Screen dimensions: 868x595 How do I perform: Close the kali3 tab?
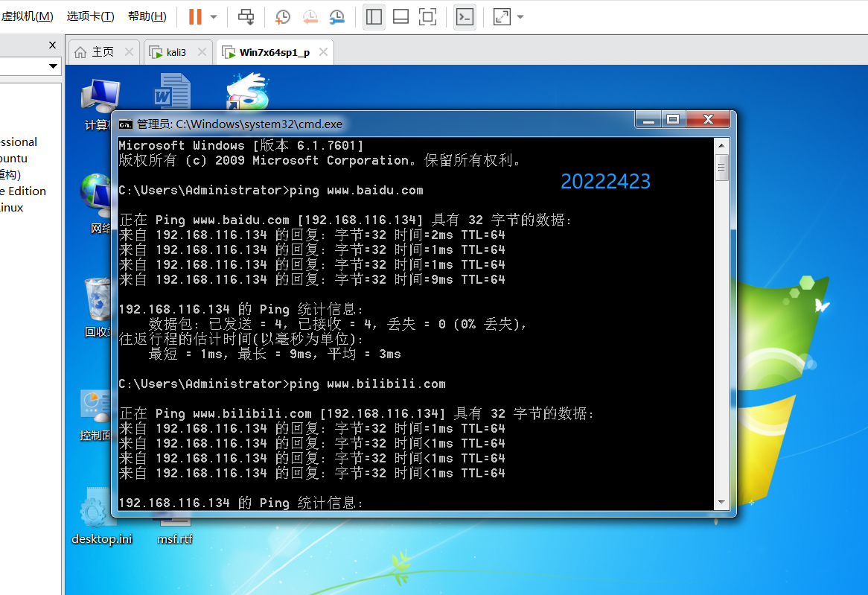tap(202, 51)
